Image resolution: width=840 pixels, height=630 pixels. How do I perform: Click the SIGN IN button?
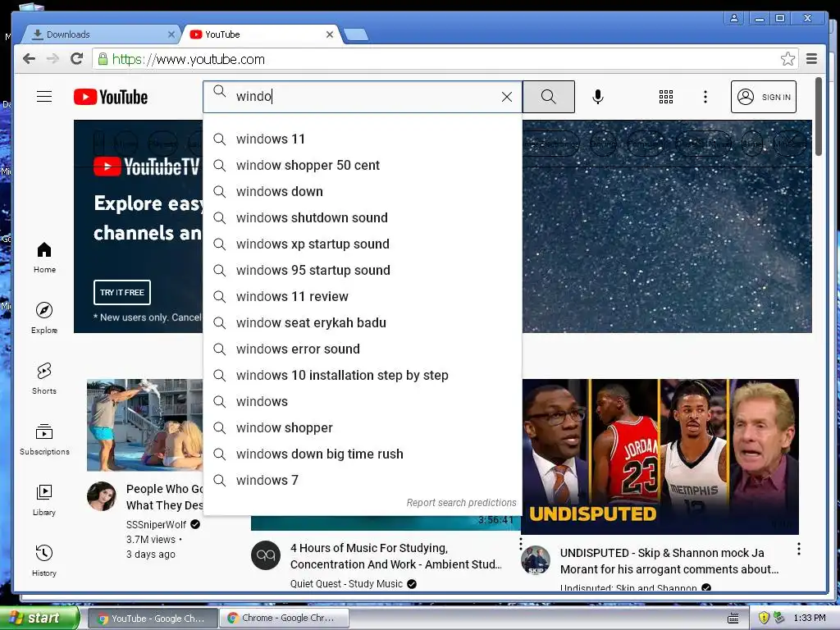(x=763, y=97)
